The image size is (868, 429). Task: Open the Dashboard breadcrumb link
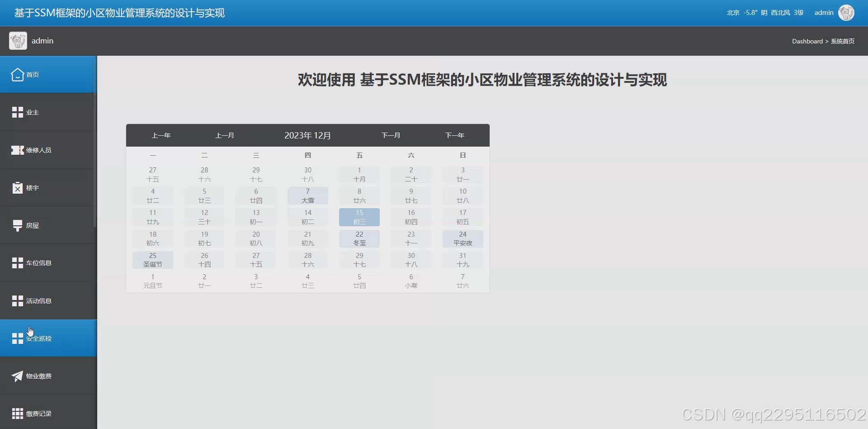point(807,41)
